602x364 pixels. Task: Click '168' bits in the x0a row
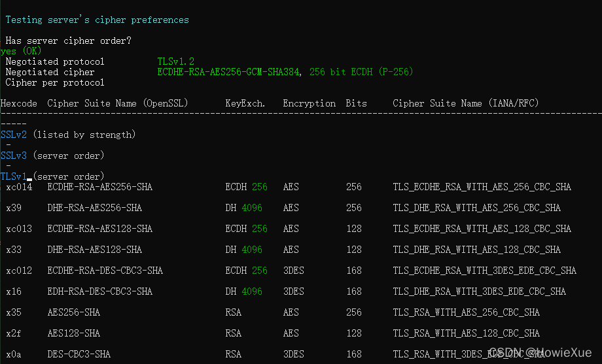(354, 354)
